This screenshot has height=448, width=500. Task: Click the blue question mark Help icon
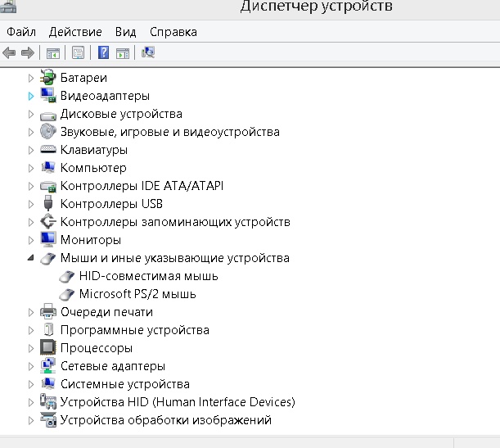[x=104, y=53]
